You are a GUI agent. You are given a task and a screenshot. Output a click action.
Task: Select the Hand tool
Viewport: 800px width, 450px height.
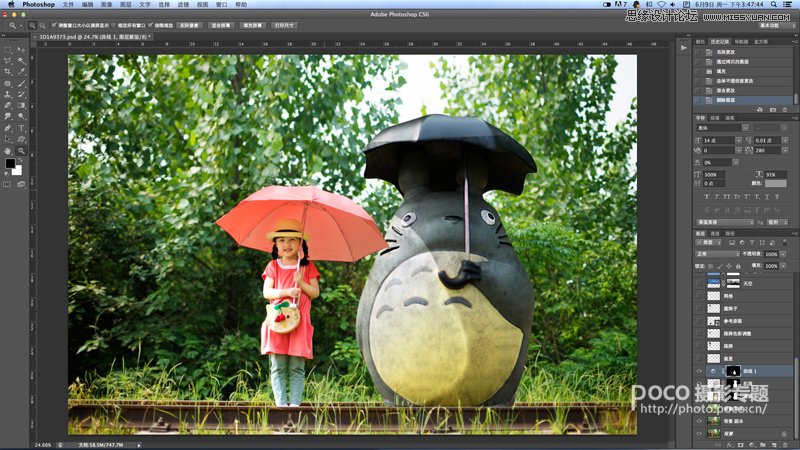[x=8, y=151]
